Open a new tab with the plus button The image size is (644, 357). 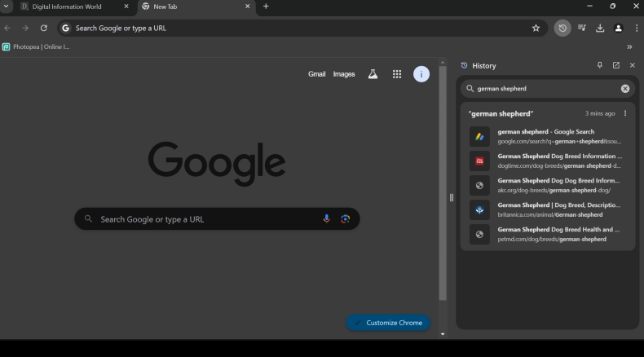click(x=266, y=7)
